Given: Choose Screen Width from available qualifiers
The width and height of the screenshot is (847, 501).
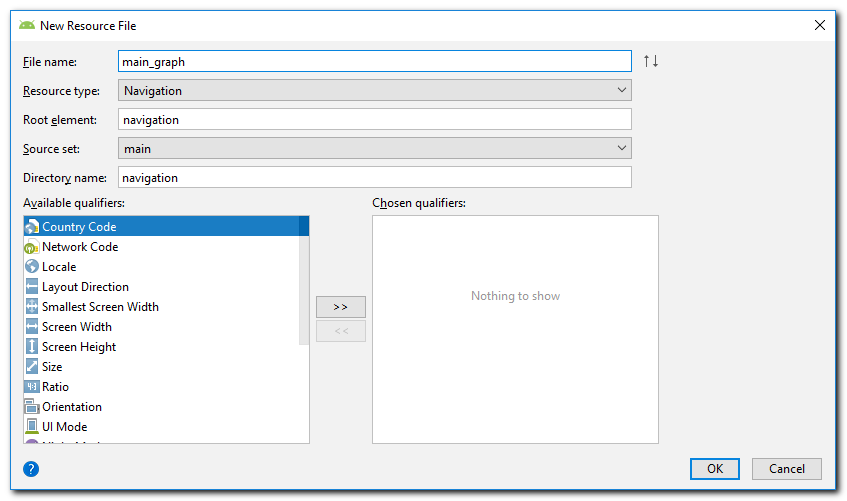Looking at the screenshot, I should 77,327.
